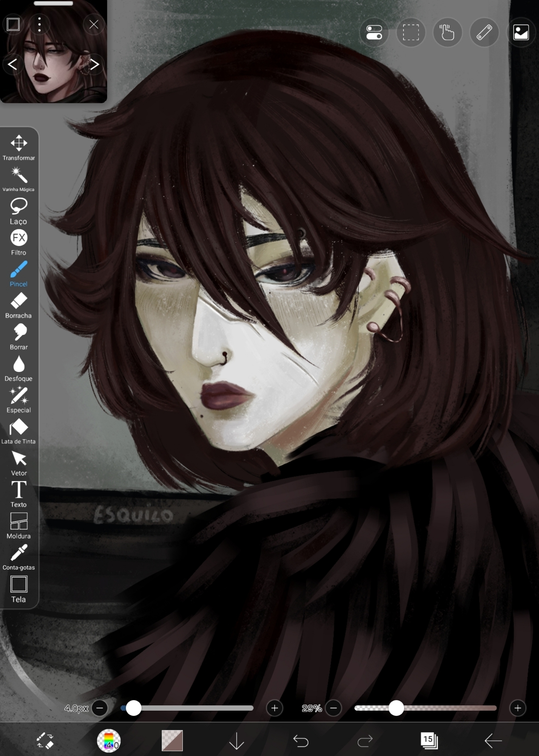Toggle brush and eraser swap icon

(x=45, y=741)
